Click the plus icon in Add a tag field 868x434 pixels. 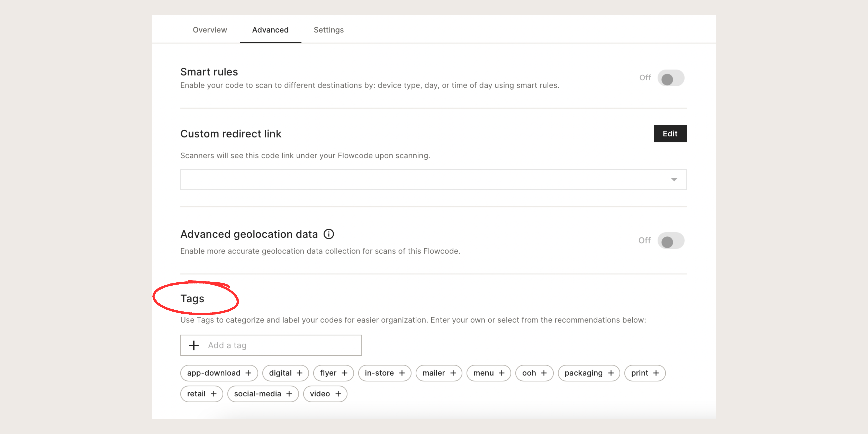click(193, 345)
